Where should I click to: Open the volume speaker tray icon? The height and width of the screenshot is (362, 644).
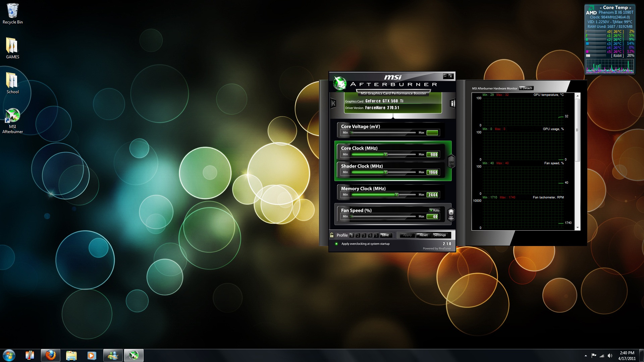coord(610,356)
